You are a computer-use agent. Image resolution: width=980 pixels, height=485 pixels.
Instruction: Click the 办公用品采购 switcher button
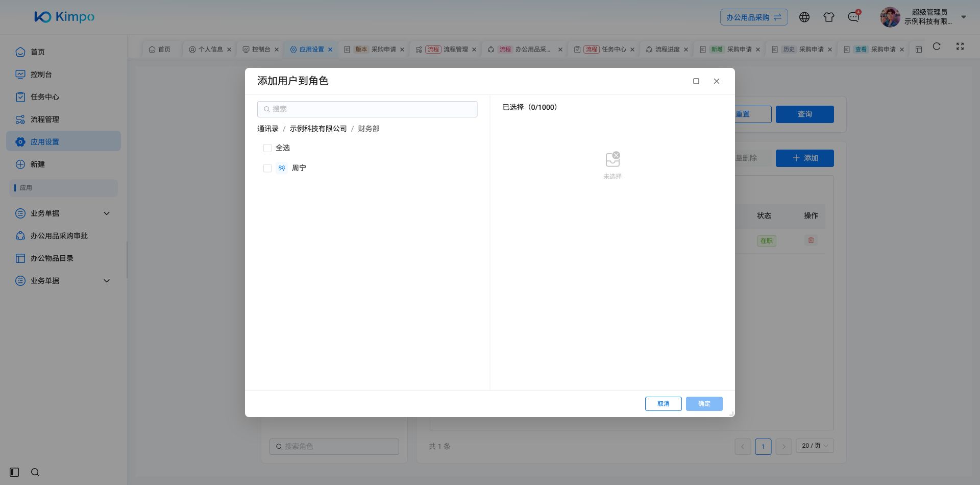click(754, 17)
